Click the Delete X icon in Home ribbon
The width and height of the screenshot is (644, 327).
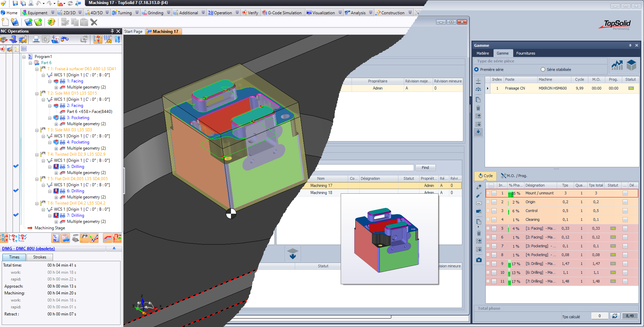click(x=94, y=22)
